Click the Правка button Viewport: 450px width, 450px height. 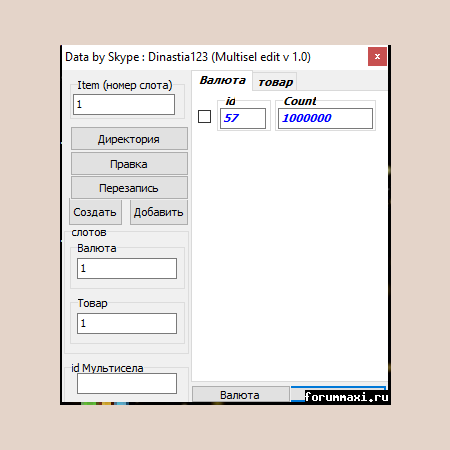click(129, 164)
